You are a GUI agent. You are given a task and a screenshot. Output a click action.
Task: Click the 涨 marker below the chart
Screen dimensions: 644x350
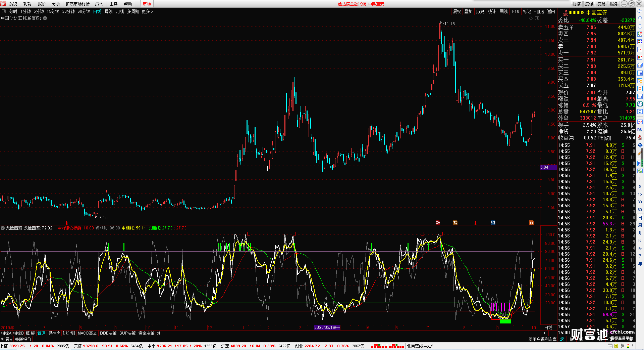click(x=438, y=222)
